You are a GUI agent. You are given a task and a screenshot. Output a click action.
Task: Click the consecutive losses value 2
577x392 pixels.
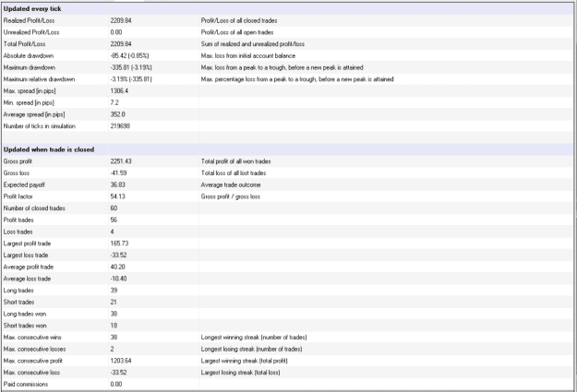click(113, 350)
